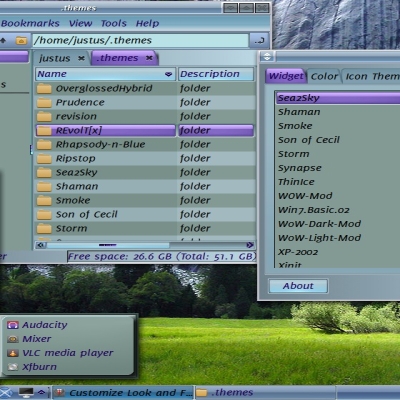Click the start menu icon on taskbar
The image size is (400, 400).
click(5, 393)
